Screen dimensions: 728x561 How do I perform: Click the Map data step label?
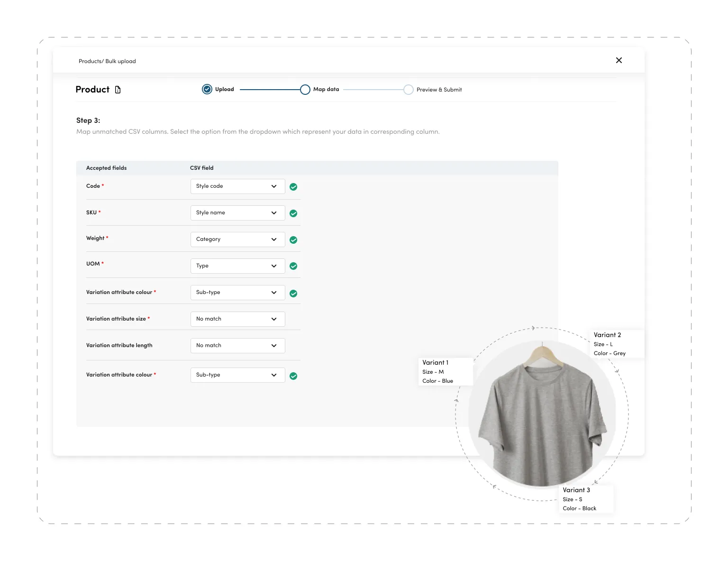pyautogui.click(x=326, y=89)
